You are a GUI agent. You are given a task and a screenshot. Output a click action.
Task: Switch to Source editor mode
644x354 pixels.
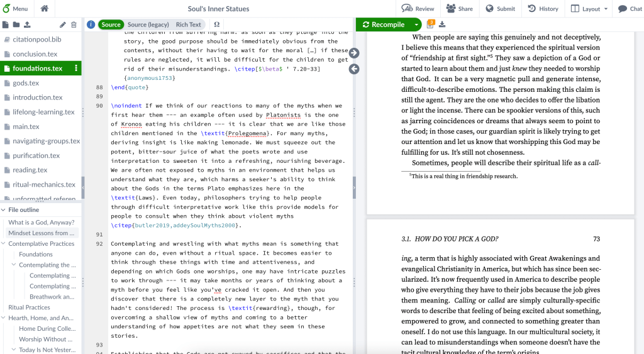click(x=111, y=25)
